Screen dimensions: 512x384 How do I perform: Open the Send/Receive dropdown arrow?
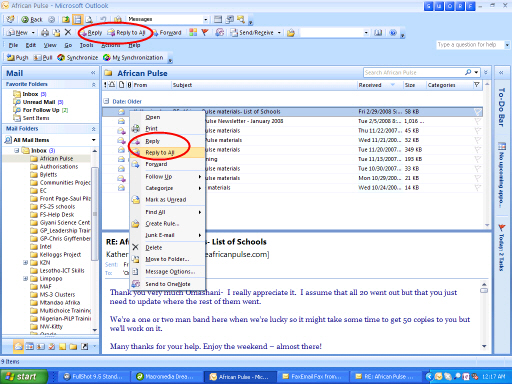[x=279, y=33]
